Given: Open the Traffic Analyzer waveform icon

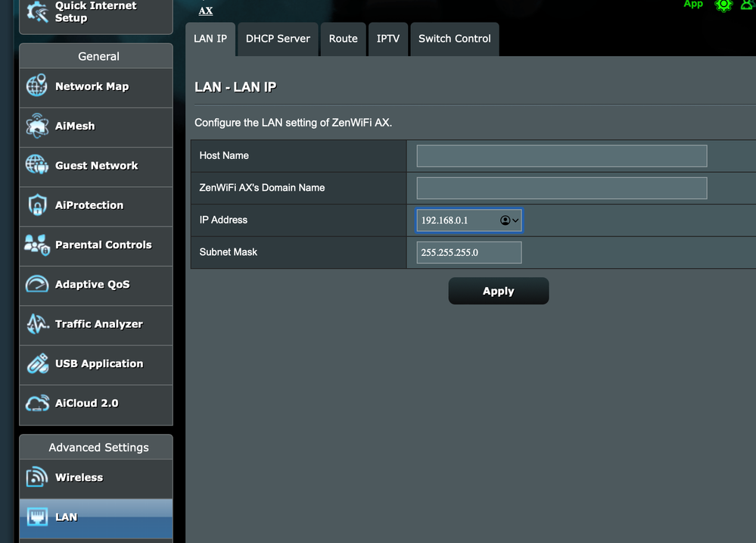Looking at the screenshot, I should click(37, 324).
